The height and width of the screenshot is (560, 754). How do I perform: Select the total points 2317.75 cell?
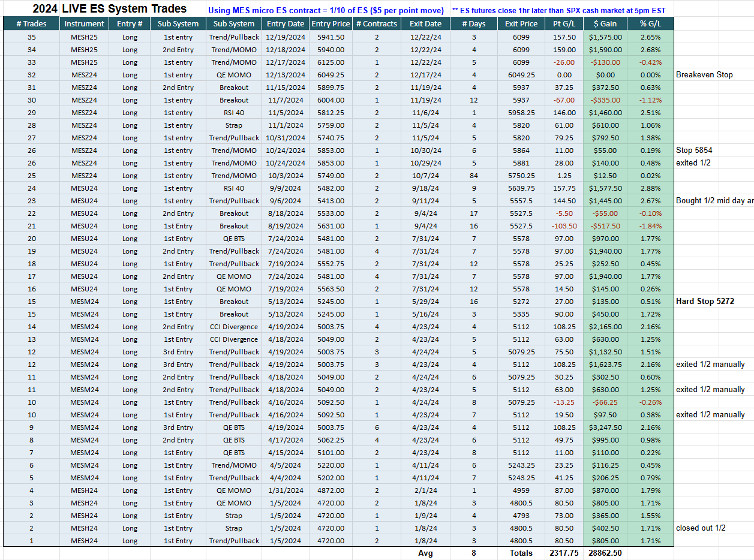(x=564, y=553)
